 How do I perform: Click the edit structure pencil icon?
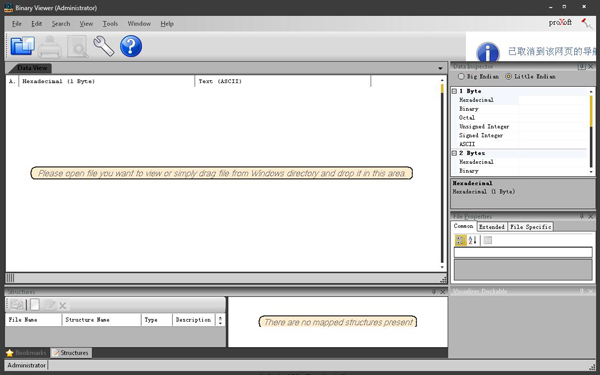pos(49,305)
